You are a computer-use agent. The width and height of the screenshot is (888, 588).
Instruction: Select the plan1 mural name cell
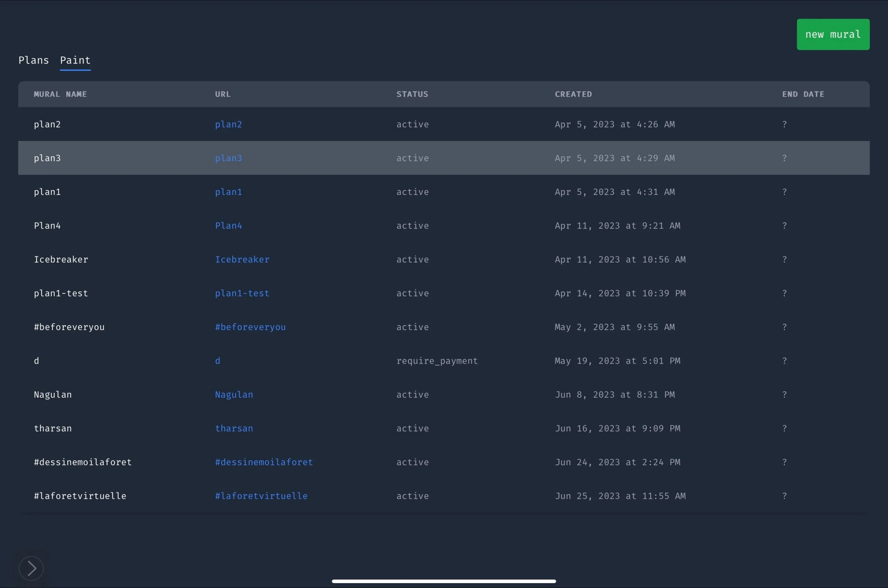coord(47,192)
